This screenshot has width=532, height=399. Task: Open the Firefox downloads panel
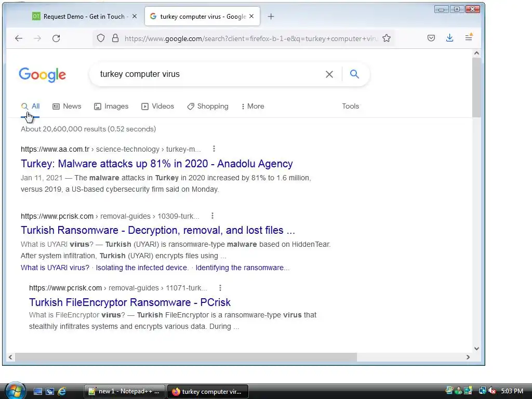pyautogui.click(x=449, y=38)
